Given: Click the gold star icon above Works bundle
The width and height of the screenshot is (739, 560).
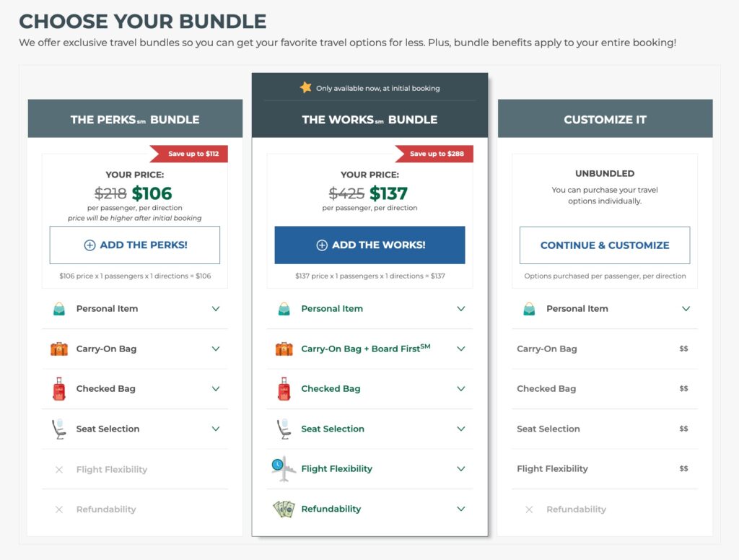Looking at the screenshot, I should tap(306, 87).
